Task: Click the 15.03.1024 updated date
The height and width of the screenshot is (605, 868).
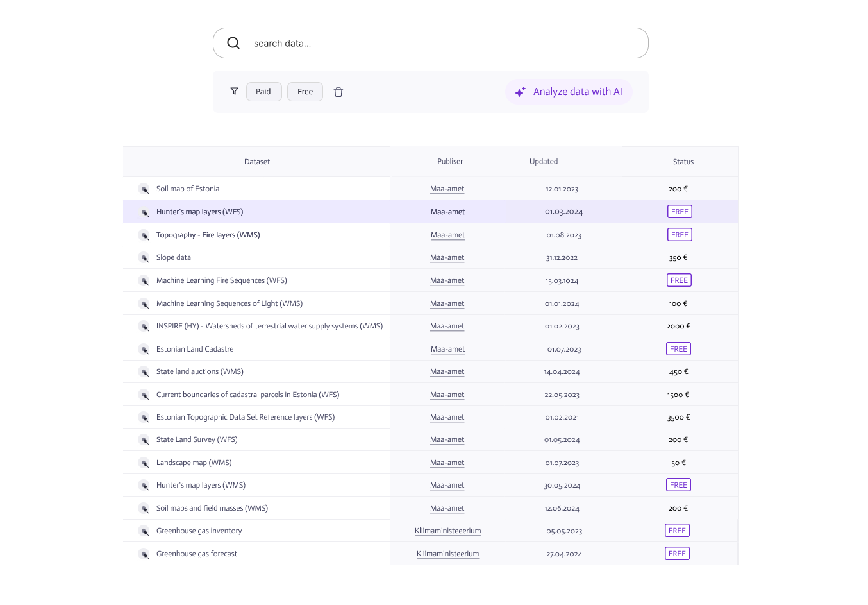Action: coord(562,281)
